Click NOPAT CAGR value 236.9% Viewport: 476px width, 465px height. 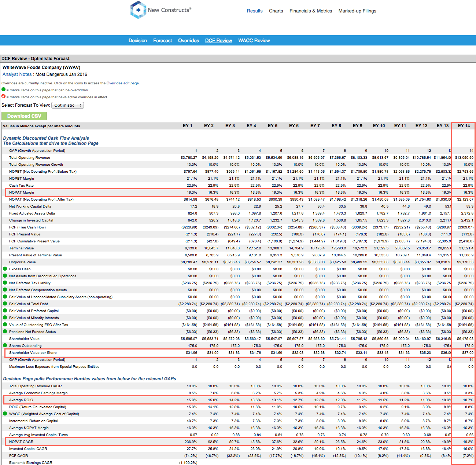[x=191, y=442]
